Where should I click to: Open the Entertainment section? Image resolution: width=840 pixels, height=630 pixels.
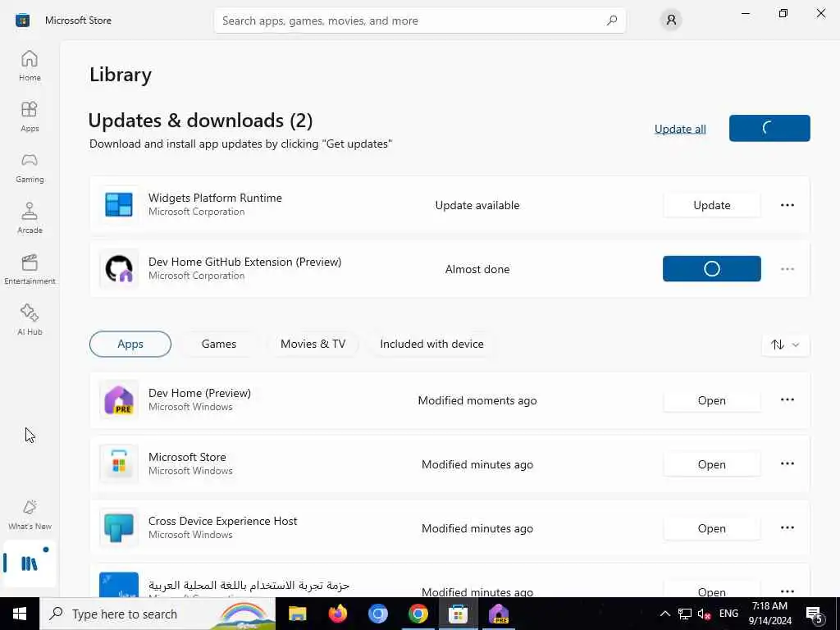pyautogui.click(x=30, y=269)
